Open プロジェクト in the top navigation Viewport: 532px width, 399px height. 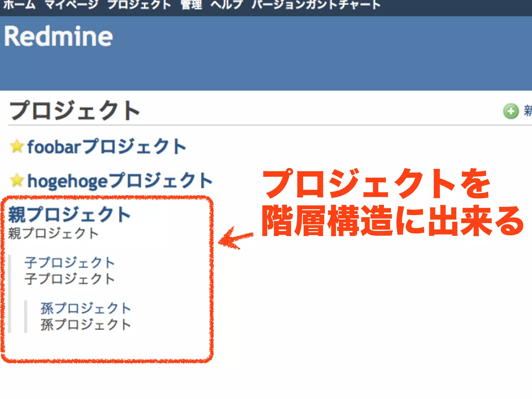(x=139, y=5)
